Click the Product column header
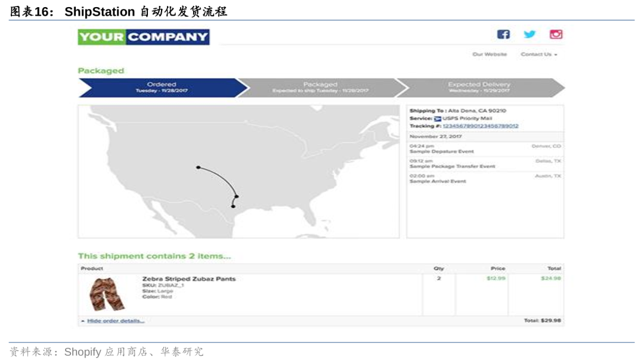The image size is (644, 363). (x=92, y=269)
